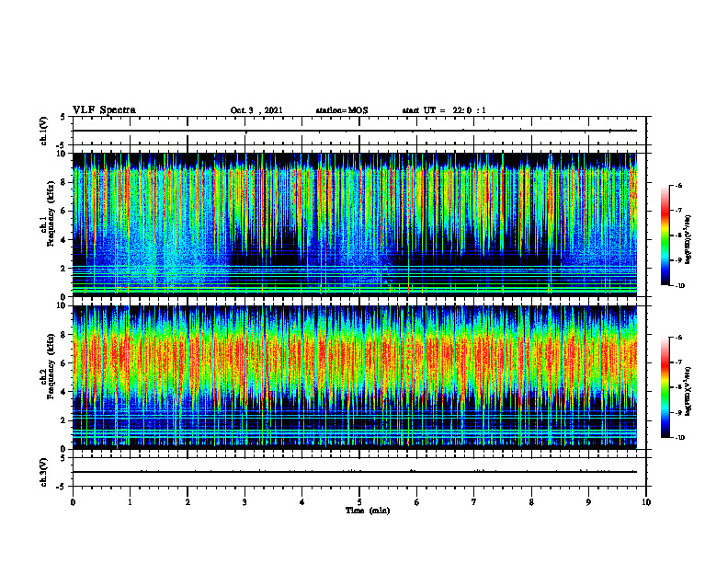Click the "10" tick on the Time axis
Image resolution: width=728 pixels, height=563 pixels.
pyautogui.click(x=646, y=502)
